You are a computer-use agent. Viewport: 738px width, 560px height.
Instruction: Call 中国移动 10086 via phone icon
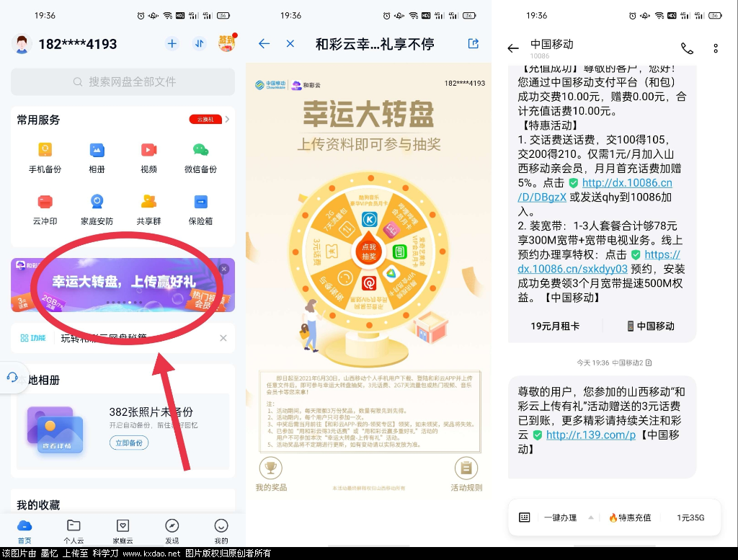click(x=687, y=48)
